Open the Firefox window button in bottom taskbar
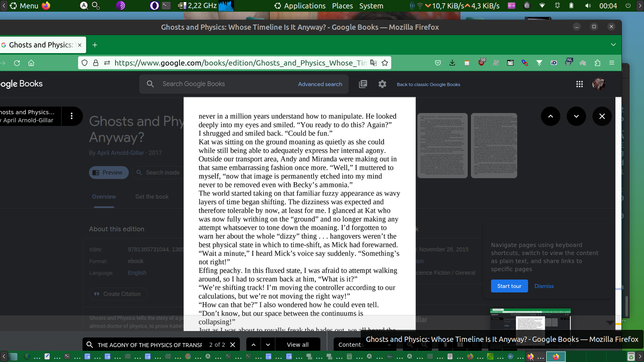Screen dimensions: 644x362 (555, 356)
